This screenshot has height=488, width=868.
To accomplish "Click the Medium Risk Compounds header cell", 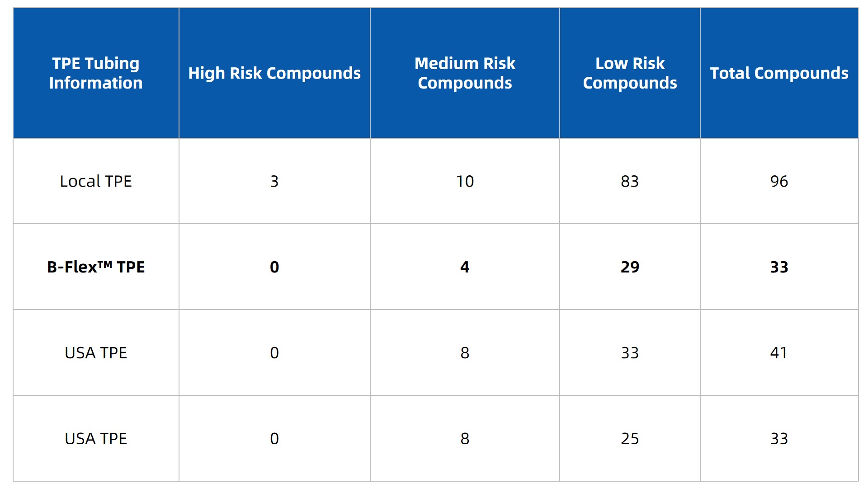I will pos(465,73).
